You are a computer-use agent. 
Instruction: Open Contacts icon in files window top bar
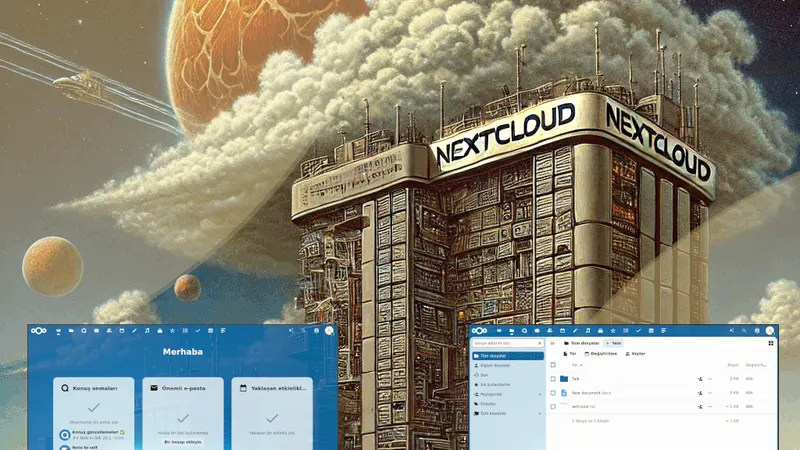549,331
